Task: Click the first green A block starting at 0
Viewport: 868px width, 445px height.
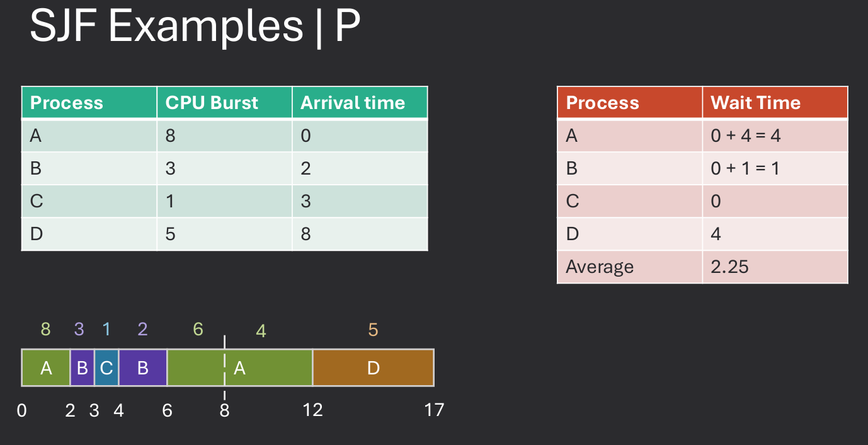Action: [x=46, y=367]
